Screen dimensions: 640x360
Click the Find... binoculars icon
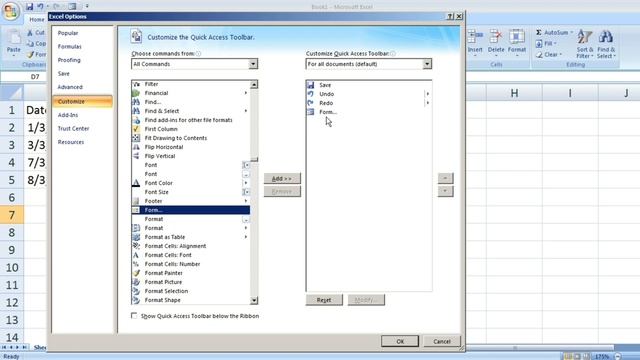[136, 102]
